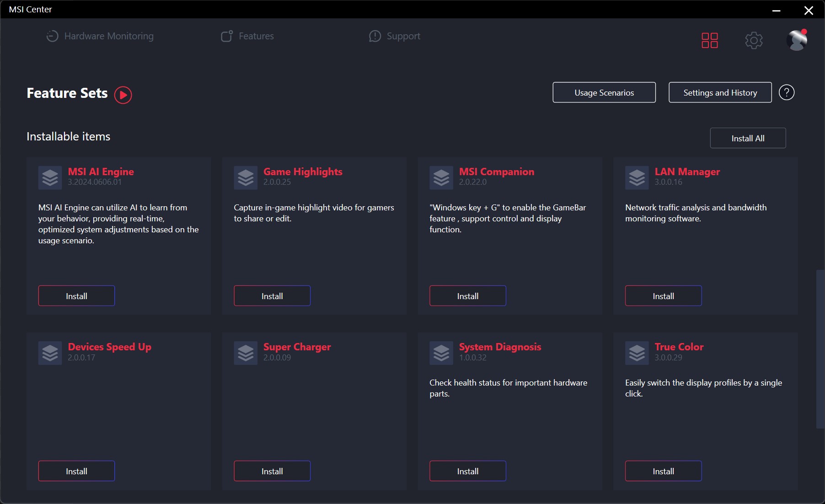Open the grid view icon in header

click(x=709, y=40)
